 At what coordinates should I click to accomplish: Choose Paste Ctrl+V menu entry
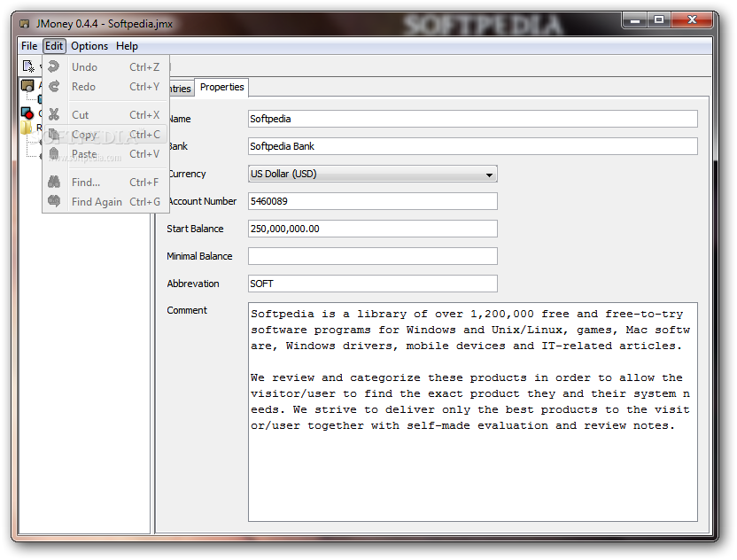click(x=105, y=154)
